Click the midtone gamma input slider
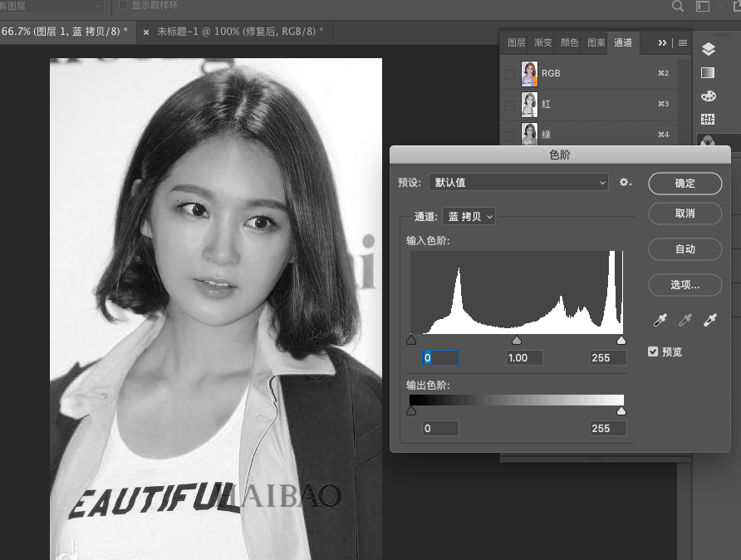Image resolution: width=741 pixels, height=560 pixels. click(x=517, y=341)
